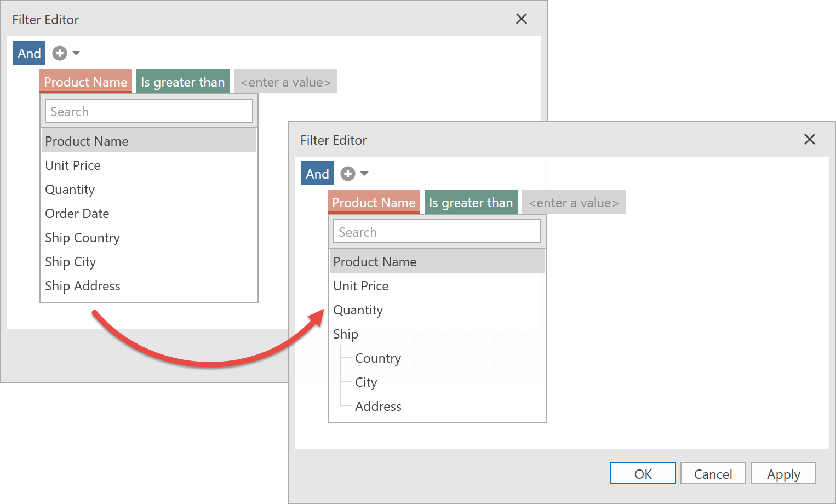Select the Ship parent node in the field list

pyautogui.click(x=346, y=334)
